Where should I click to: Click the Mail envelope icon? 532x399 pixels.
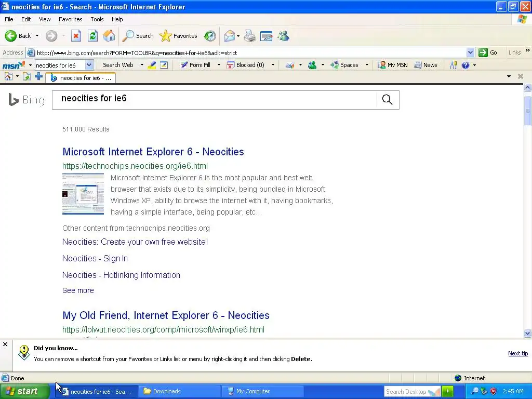(x=229, y=36)
